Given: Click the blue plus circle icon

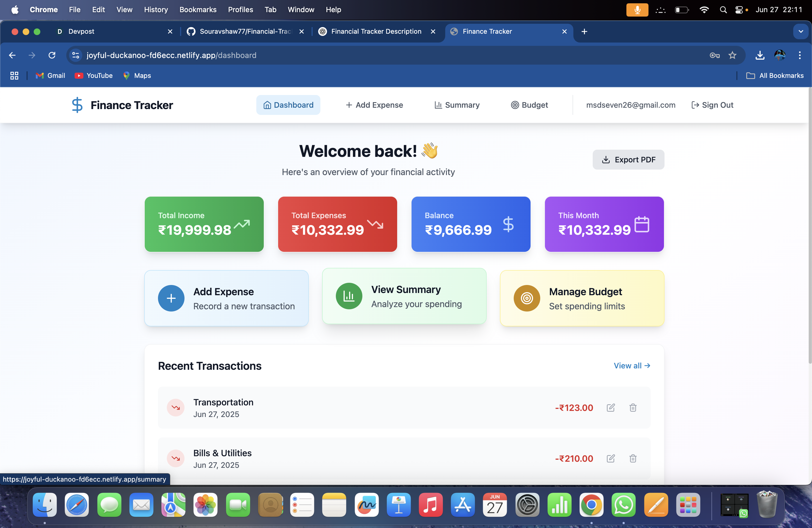Looking at the screenshot, I should point(171,298).
